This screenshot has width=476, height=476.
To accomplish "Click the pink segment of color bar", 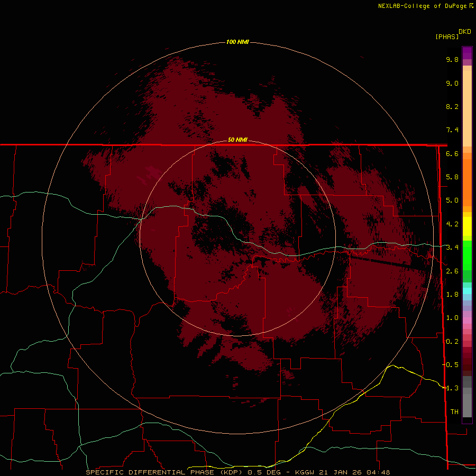I will [467, 321].
